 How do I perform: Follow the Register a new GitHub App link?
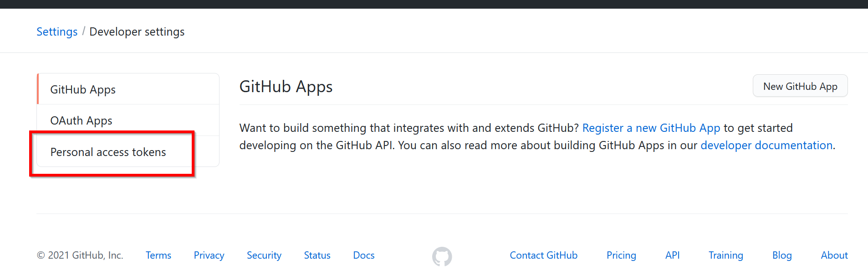[x=651, y=128]
